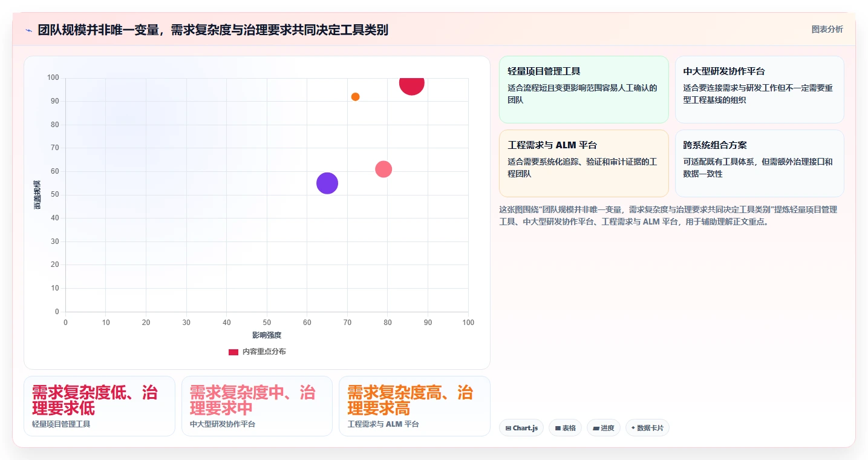This screenshot has height=460, width=868.
Task: Click 中大型研发协作平台 caption under the pink heading
Action: pos(223,424)
